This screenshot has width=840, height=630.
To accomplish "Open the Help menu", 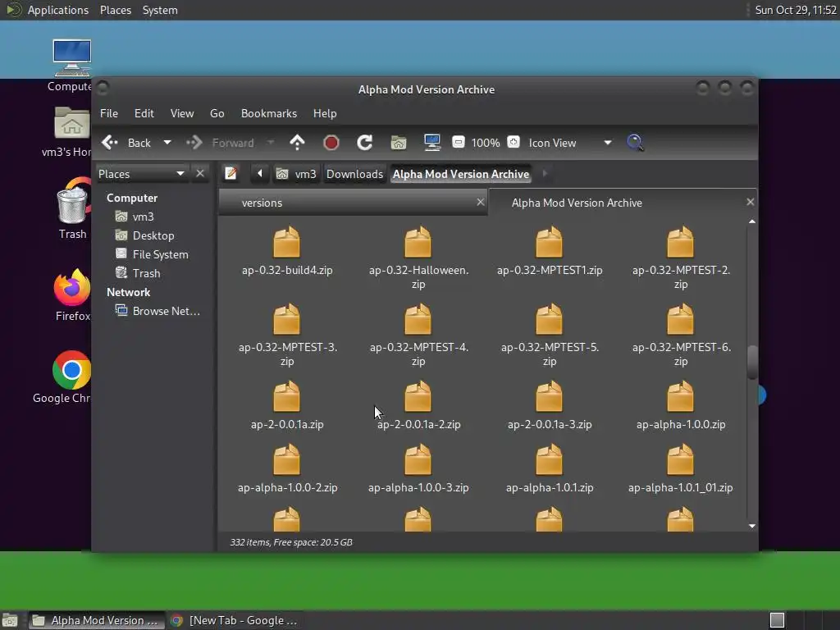I will pyautogui.click(x=325, y=113).
